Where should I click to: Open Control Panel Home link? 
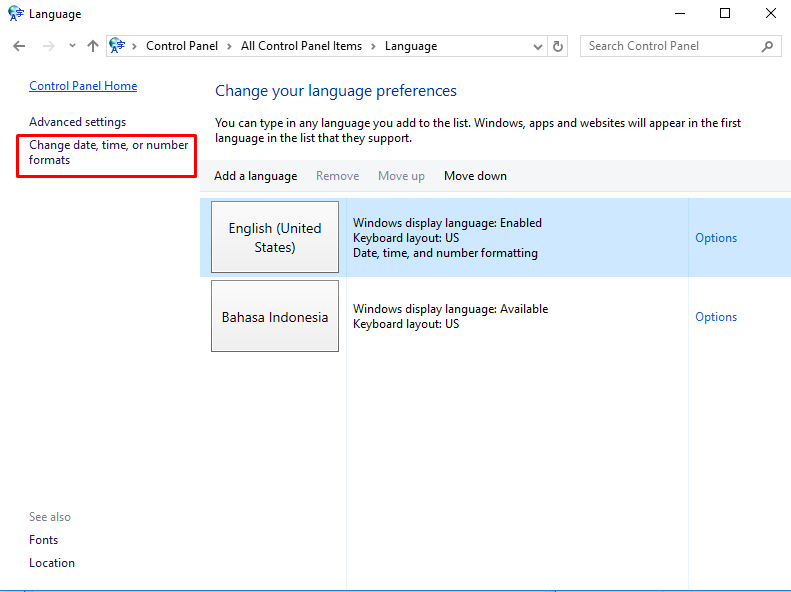coord(83,86)
